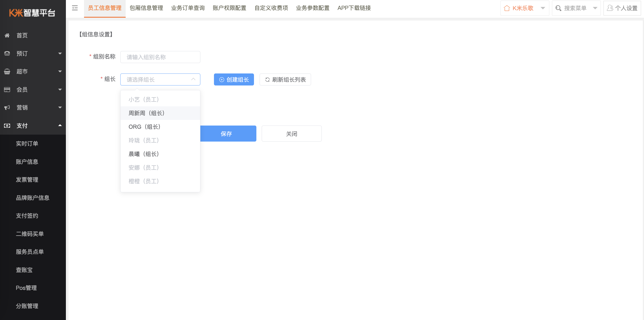The height and width of the screenshot is (320, 644).
Task: Select 周新周（组长）from the list
Action: [x=146, y=113]
